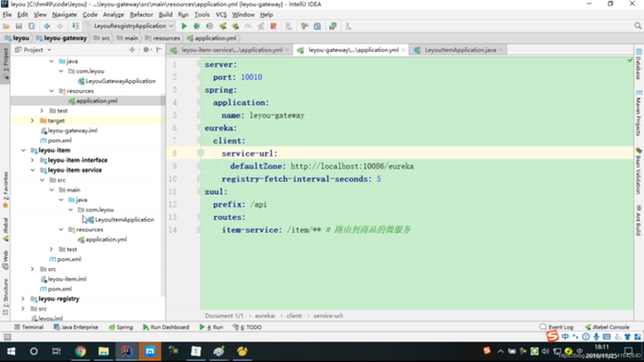Click the inspection status checkmark in the editor corner

(x=630, y=60)
